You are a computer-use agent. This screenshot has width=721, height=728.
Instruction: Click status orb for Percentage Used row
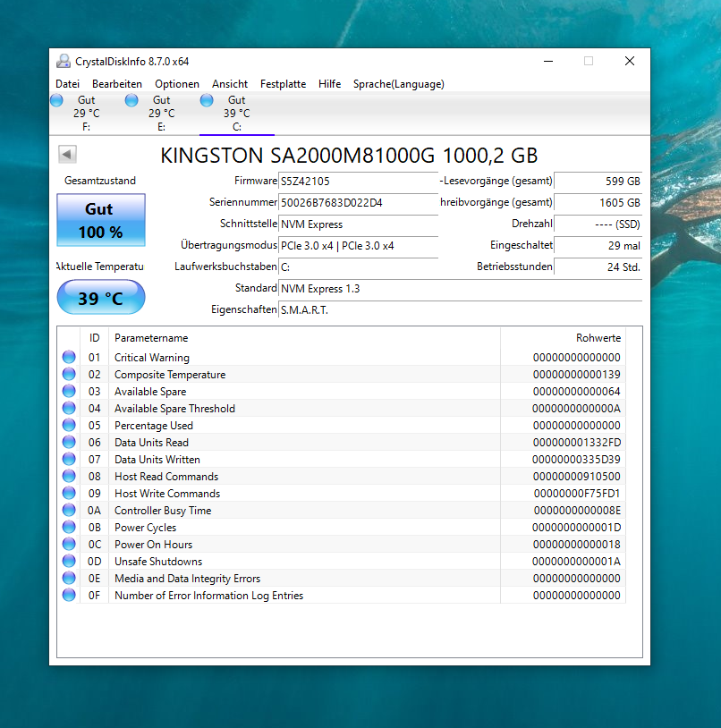point(69,425)
